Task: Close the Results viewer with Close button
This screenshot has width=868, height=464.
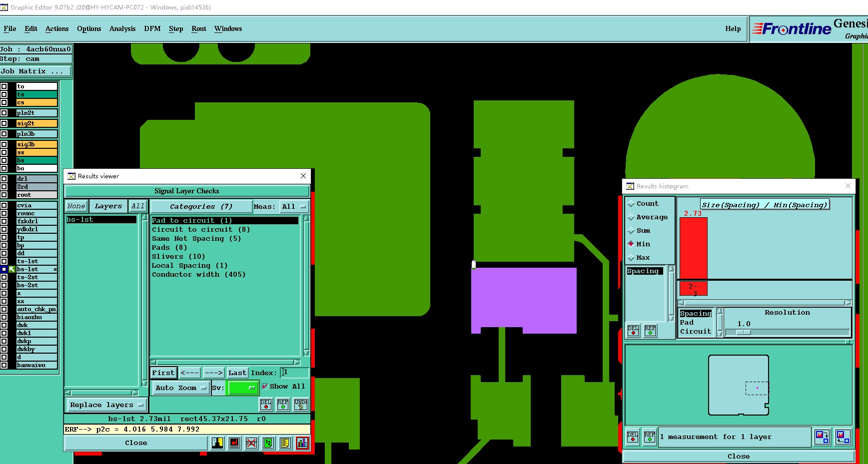Action: pyautogui.click(x=136, y=443)
